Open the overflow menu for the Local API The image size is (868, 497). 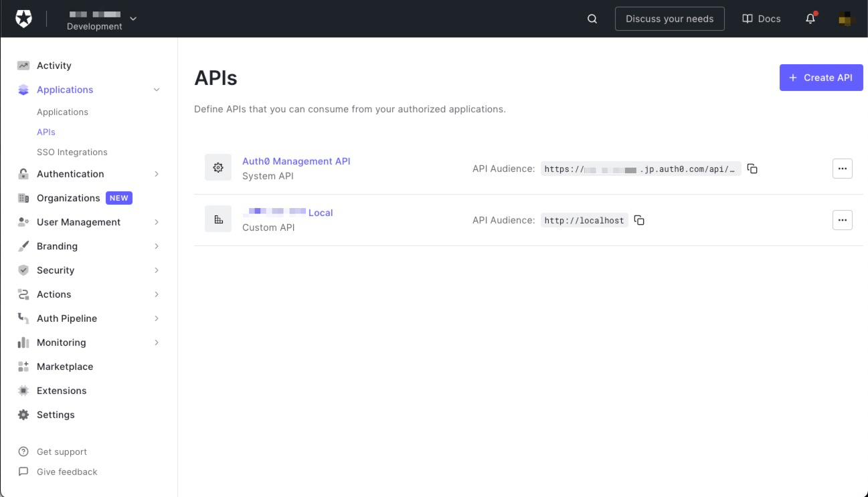coord(842,219)
